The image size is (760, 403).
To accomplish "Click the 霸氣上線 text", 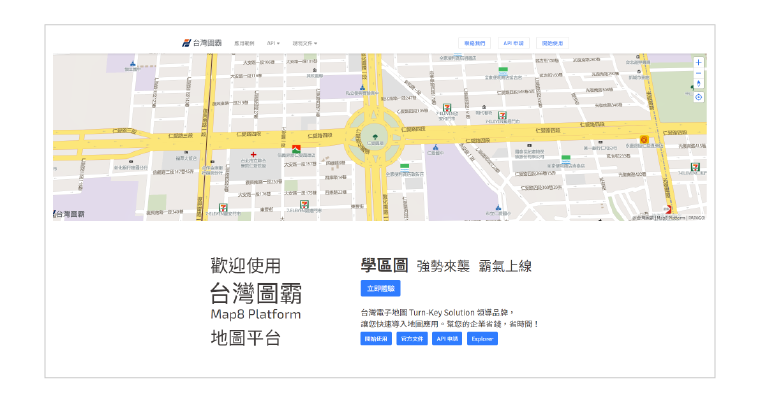I will coord(505,266).
